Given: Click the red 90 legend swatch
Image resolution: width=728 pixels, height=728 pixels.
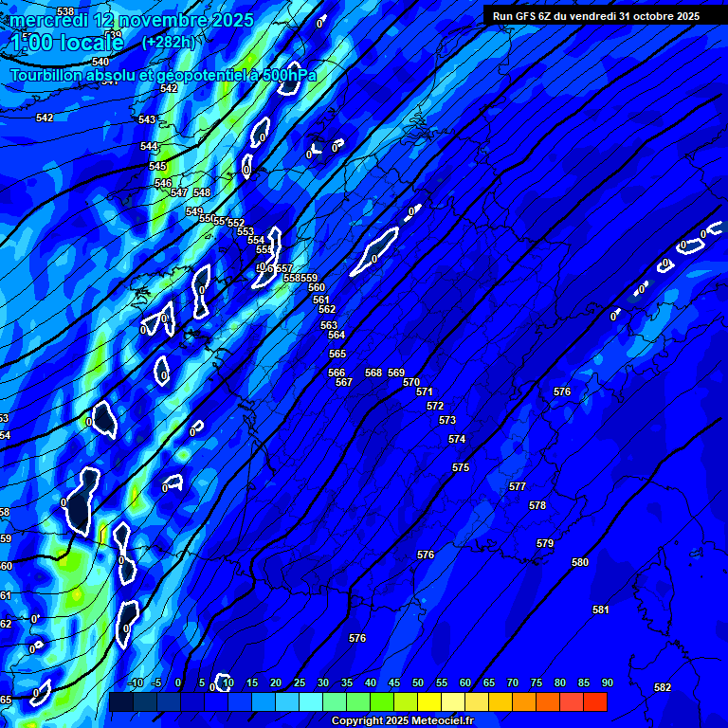Looking at the screenshot, I should [x=595, y=702].
